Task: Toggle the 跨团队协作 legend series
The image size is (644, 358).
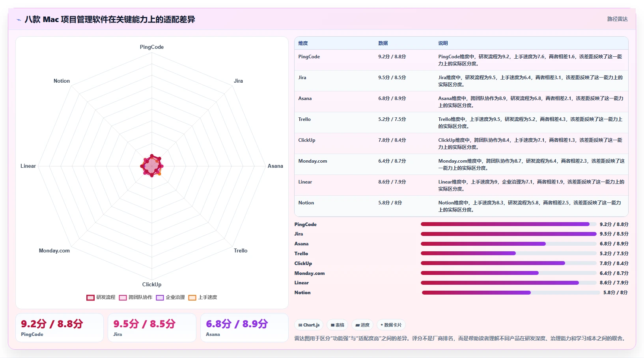Action: coord(136,297)
